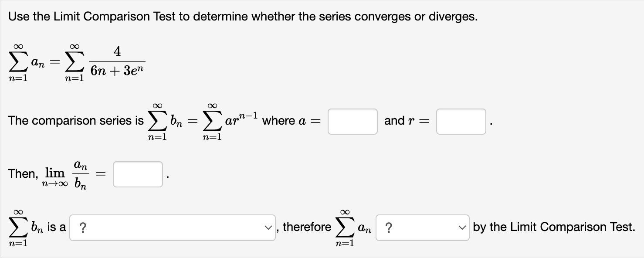Click the chevron on the a_n conclusion dropdown
644x258 pixels.
[461, 227]
